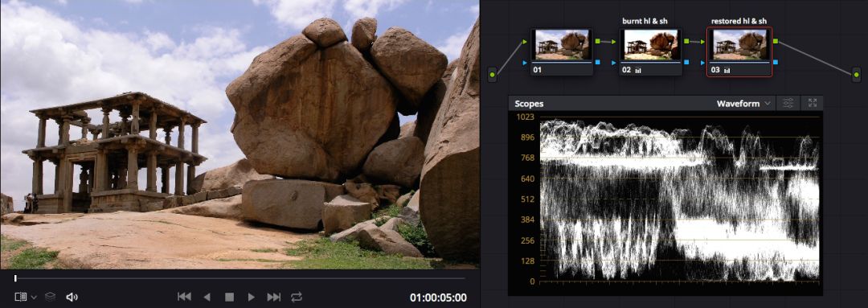Select node 01 thumbnail
The image size is (868, 308).
tap(561, 45)
